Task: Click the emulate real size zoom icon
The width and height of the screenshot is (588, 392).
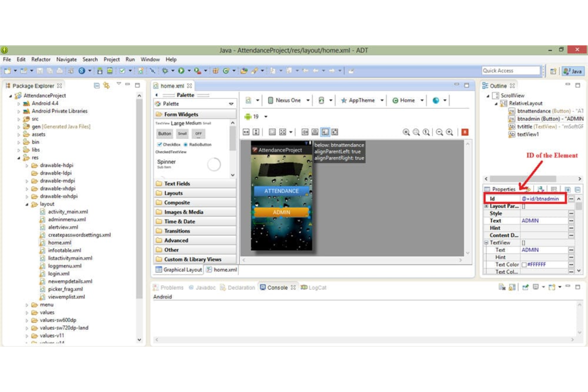Action: [x=406, y=132]
